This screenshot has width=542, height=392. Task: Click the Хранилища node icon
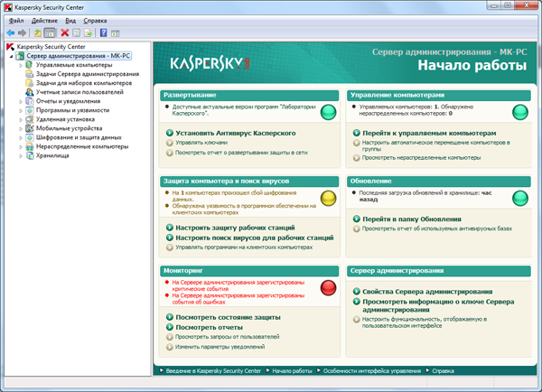pos(30,155)
